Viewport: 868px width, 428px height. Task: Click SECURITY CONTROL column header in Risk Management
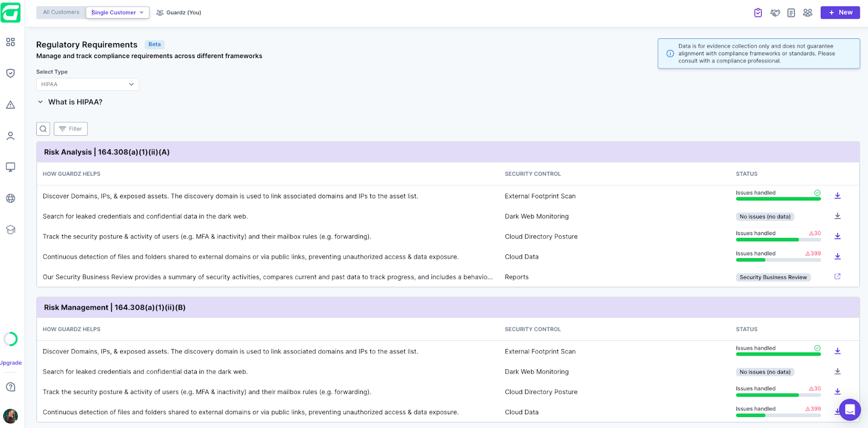coord(533,329)
